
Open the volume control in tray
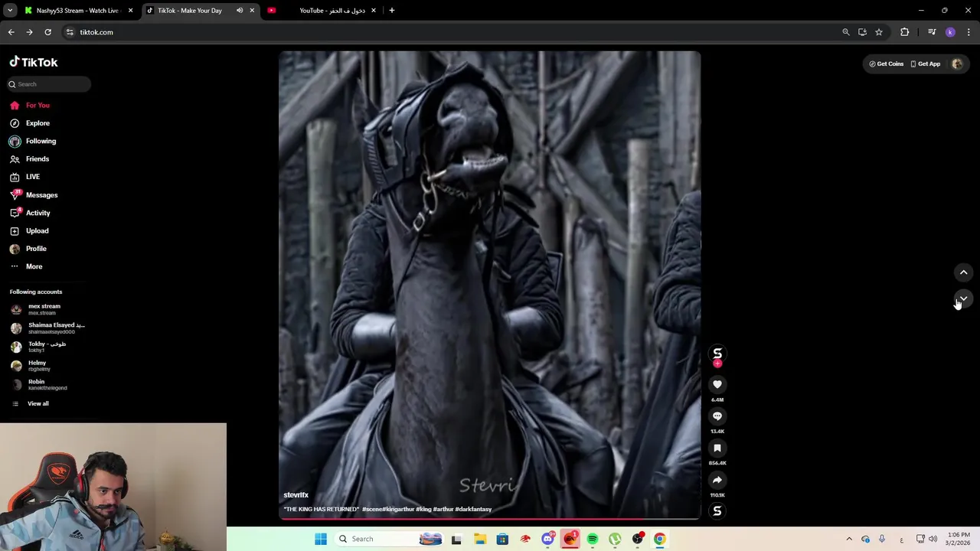(x=933, y=539)
